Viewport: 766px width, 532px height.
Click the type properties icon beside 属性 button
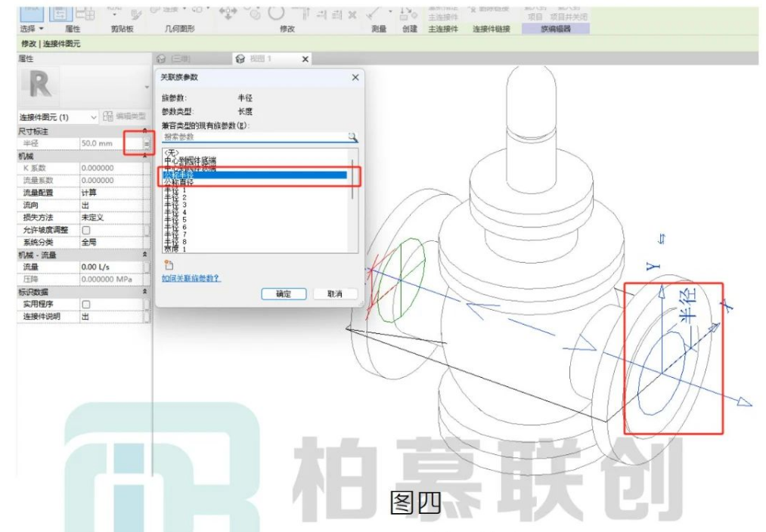point(85,13)
